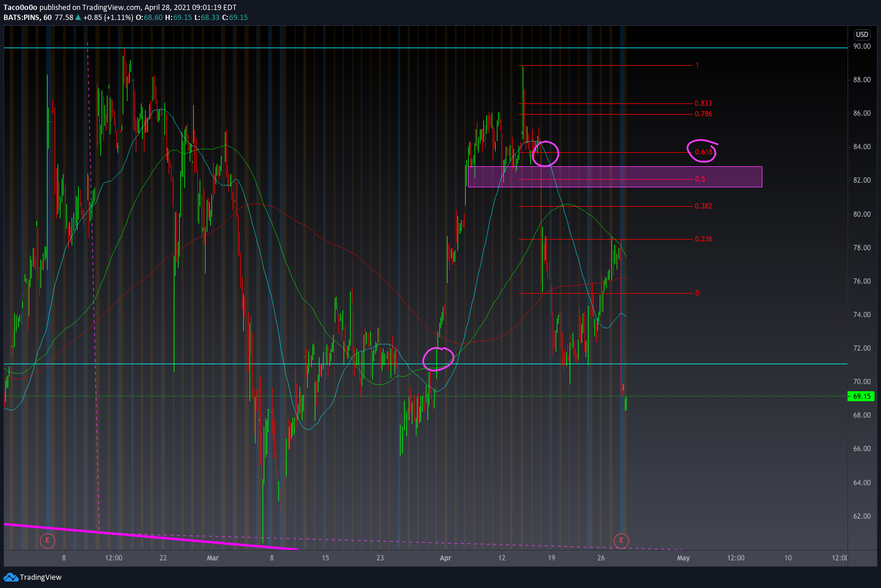The height and width of the screenshot is (588, 881).
Task: Click the Mar label on the time axis
Action: (213, 558)
